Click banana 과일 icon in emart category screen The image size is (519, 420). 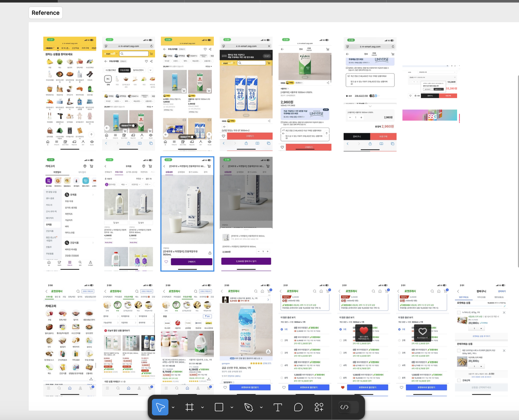pos(50,62)
